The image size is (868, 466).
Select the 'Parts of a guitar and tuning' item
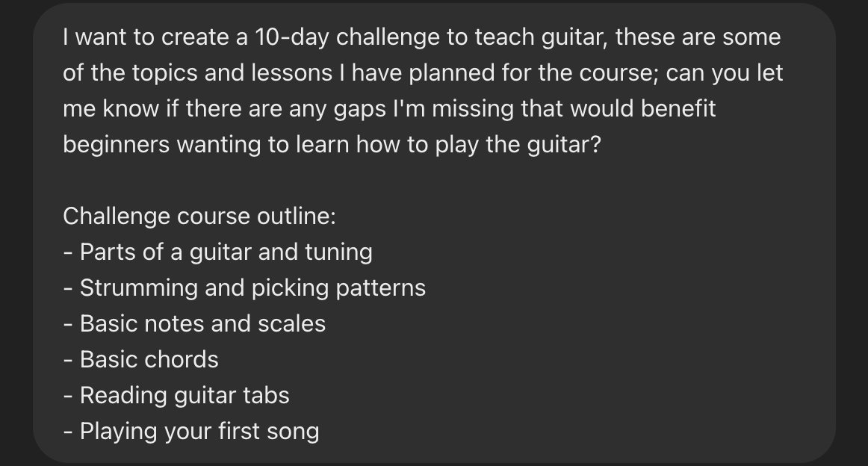[x=217, y=252]
